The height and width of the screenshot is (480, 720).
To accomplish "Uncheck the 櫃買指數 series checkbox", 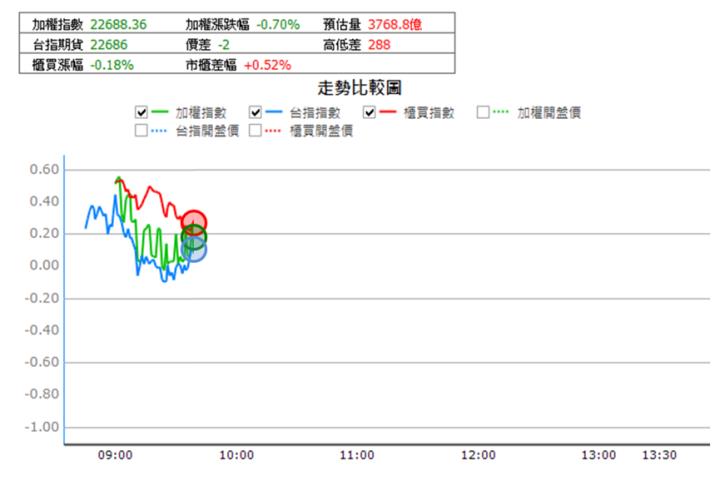I will tap(370, 112).
